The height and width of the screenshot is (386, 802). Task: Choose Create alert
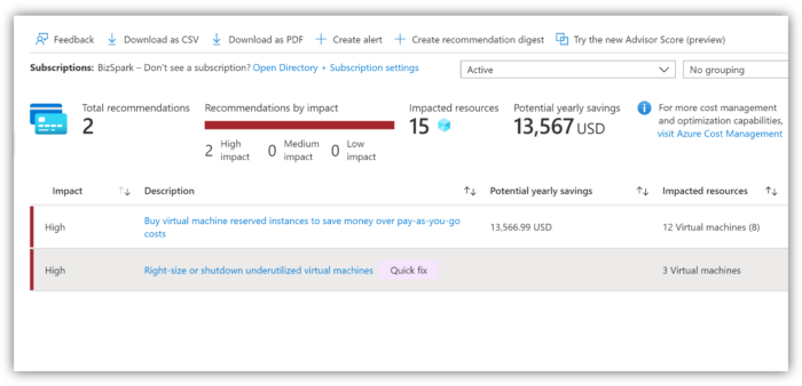tap(349, 39)
